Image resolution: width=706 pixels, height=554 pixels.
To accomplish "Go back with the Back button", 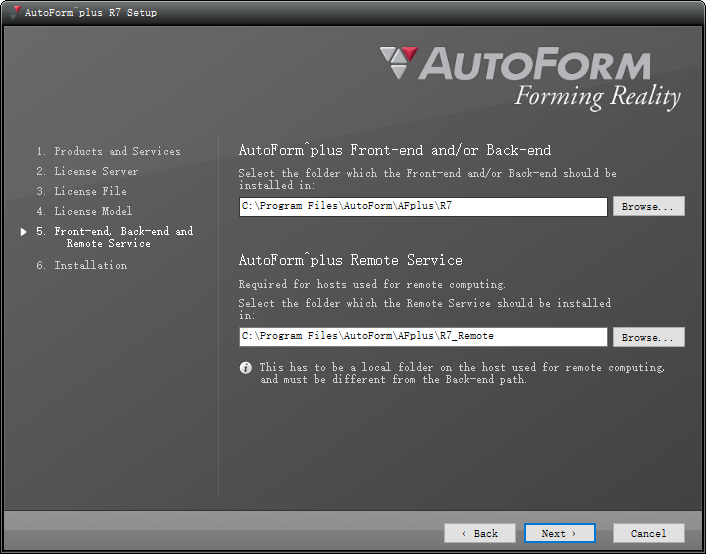I will click(480, 533).
